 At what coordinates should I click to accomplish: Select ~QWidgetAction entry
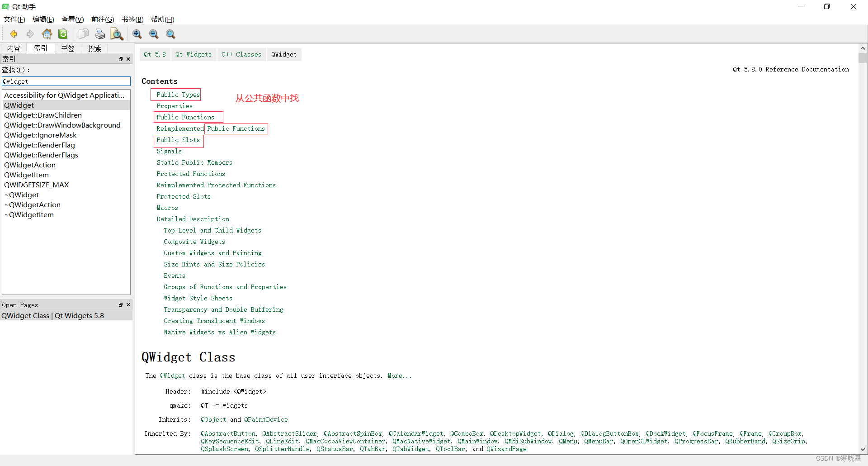[66, 205]
